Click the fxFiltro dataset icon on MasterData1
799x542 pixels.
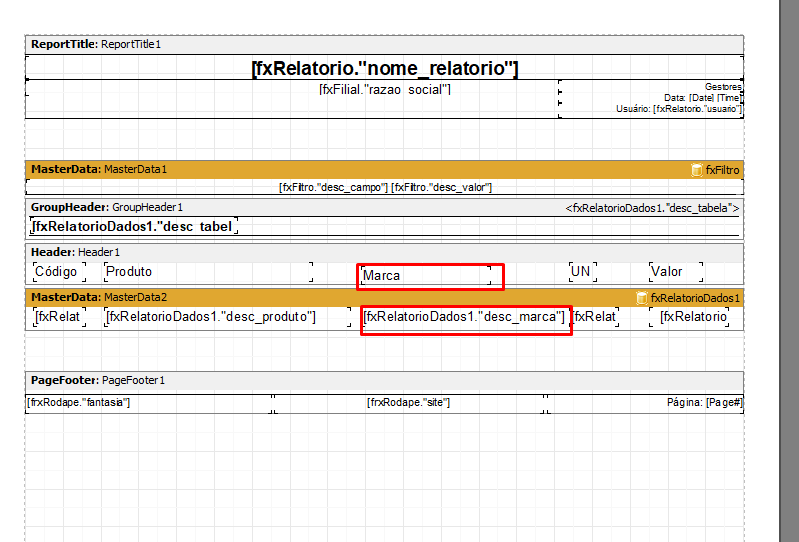click(x=697, y=170)
